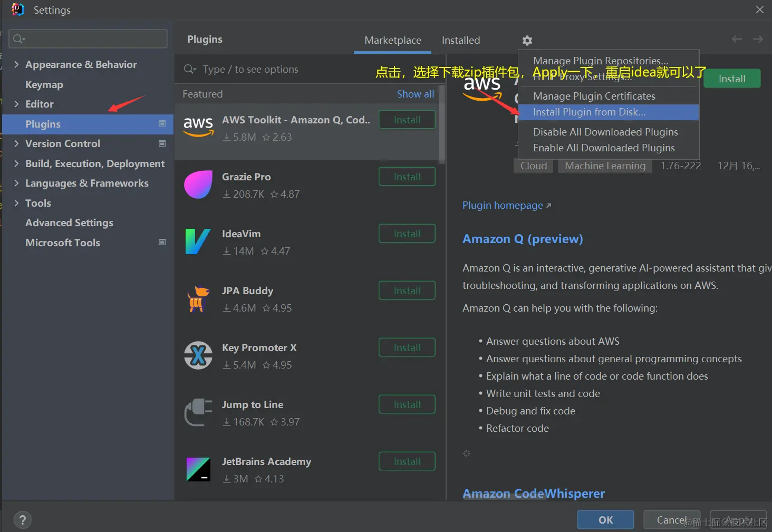Viewport: 772px width, 532px height.
Task: Close the Settings dialog window
Action: click(760, 9)
